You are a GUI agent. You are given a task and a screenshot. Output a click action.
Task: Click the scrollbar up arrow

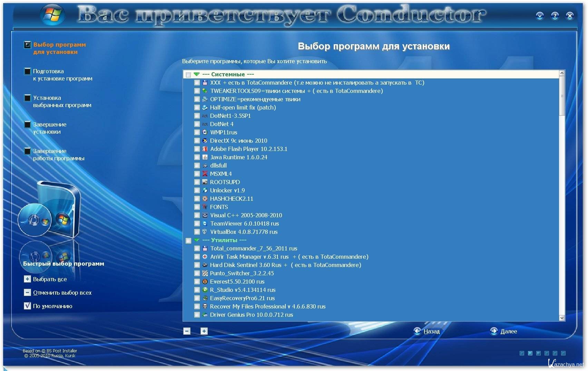click(562, 73)
